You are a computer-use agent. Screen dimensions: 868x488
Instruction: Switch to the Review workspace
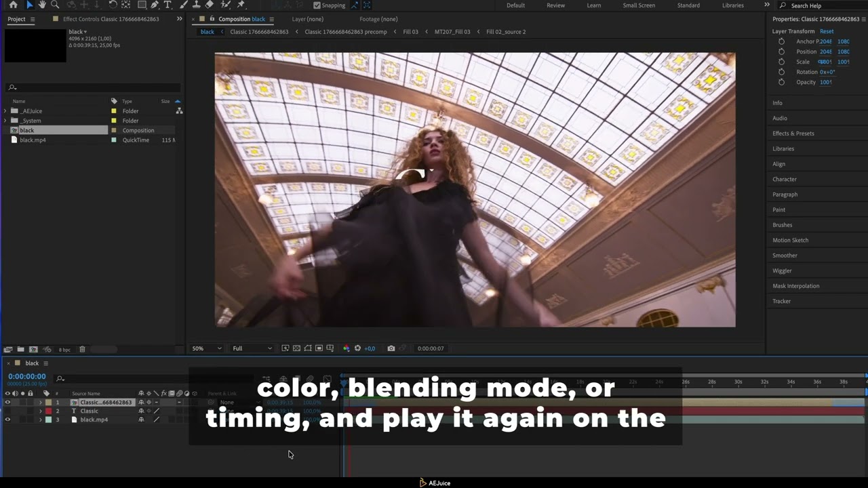tap(555, 5)
